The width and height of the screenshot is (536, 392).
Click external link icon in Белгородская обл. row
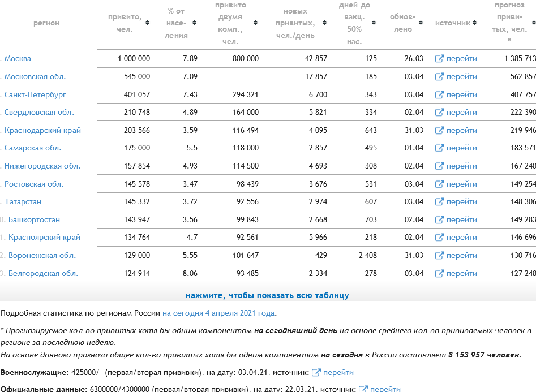pyautogui.click(x=439, y=273)
